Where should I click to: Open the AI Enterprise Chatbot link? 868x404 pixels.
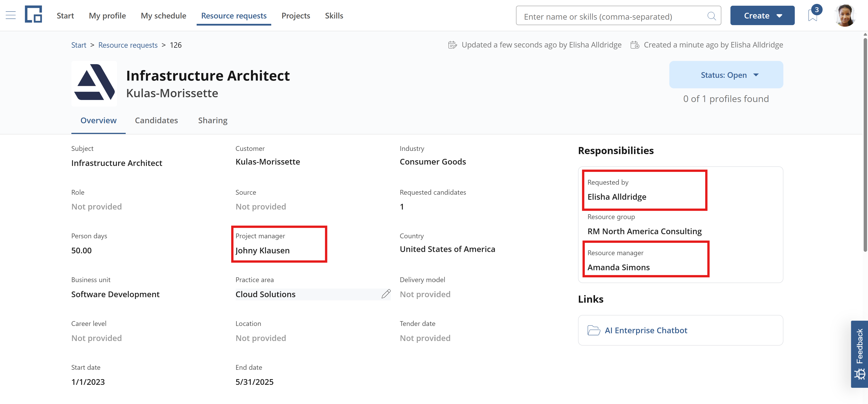[x=646, y=330]
